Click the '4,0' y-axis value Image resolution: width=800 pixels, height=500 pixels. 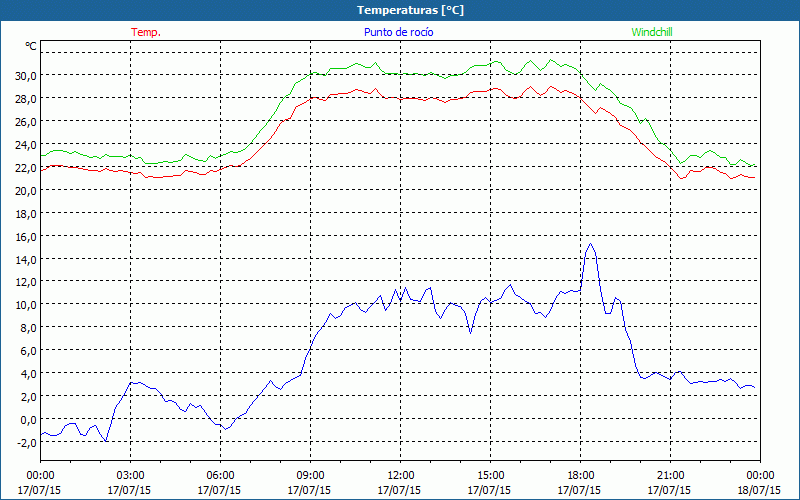[x=28, y=373]
